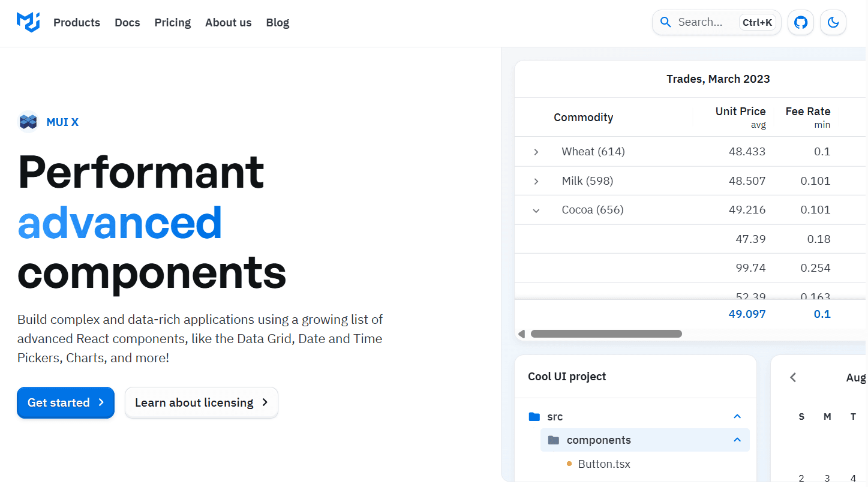Click the Wheat row fee rate 0.1
The height and width of the screenshot is (487, 868).
click(822, 152)
